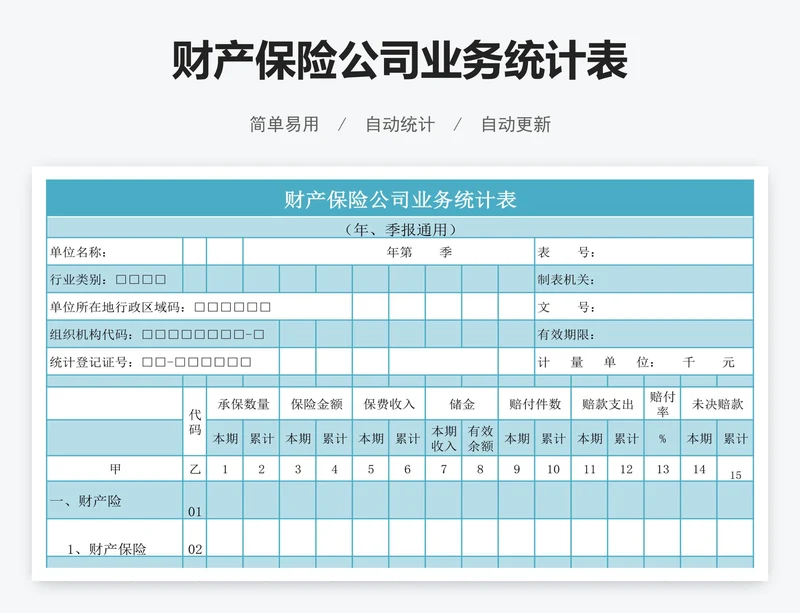The width and height of the screenshot is (800, 613).
Task: Select the column number 8 cell
Action: tap(480, 469)
